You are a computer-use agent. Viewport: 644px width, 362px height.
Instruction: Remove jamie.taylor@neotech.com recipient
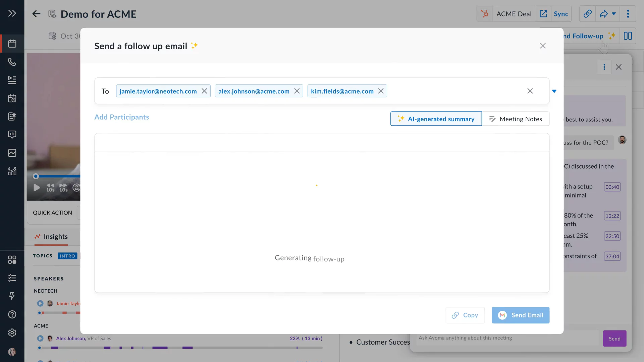pyautogui.click(x=204, y=91)
